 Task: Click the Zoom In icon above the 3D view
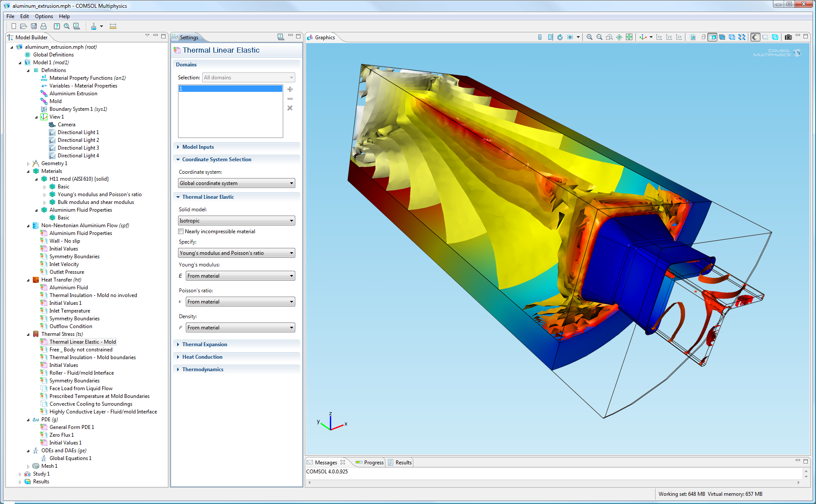point(590,38)
